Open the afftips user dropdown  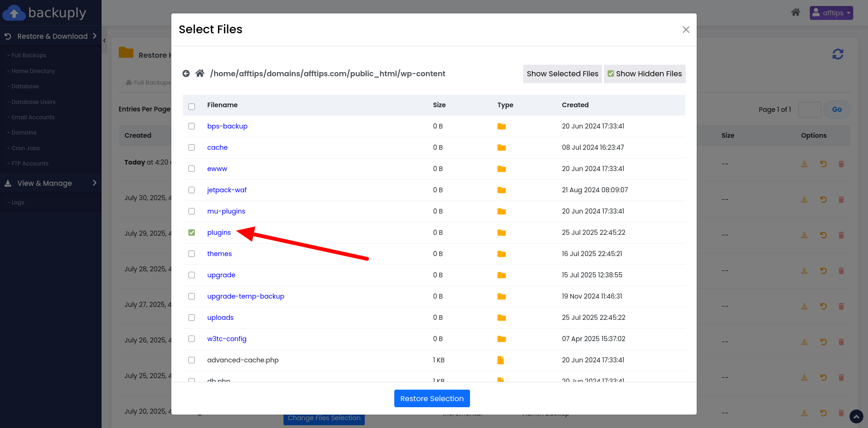[x=831, y=13]
